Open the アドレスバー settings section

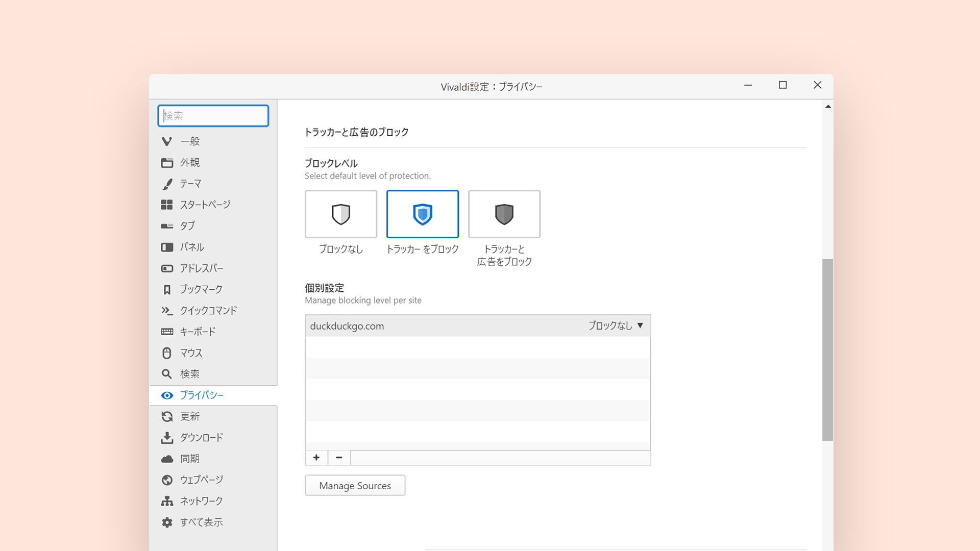point(202,268)
